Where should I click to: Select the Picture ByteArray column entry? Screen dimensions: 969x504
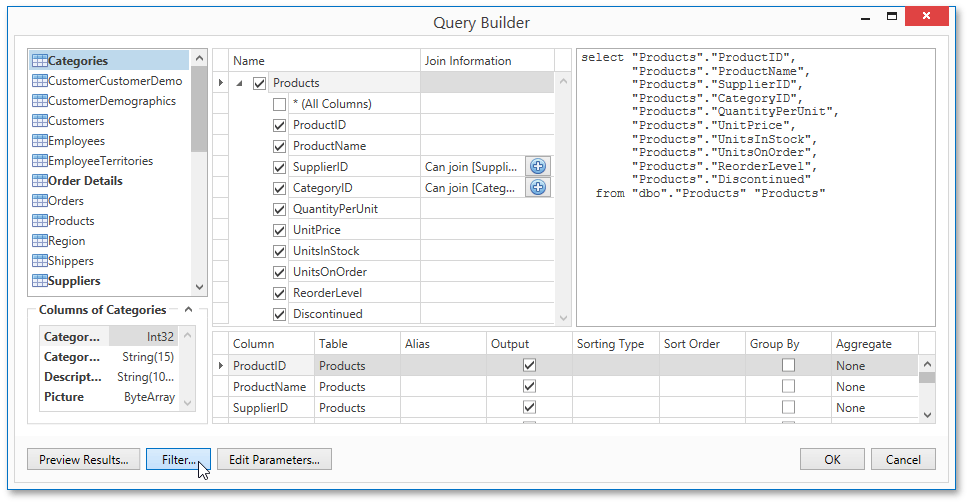click(x=110, y=397)
